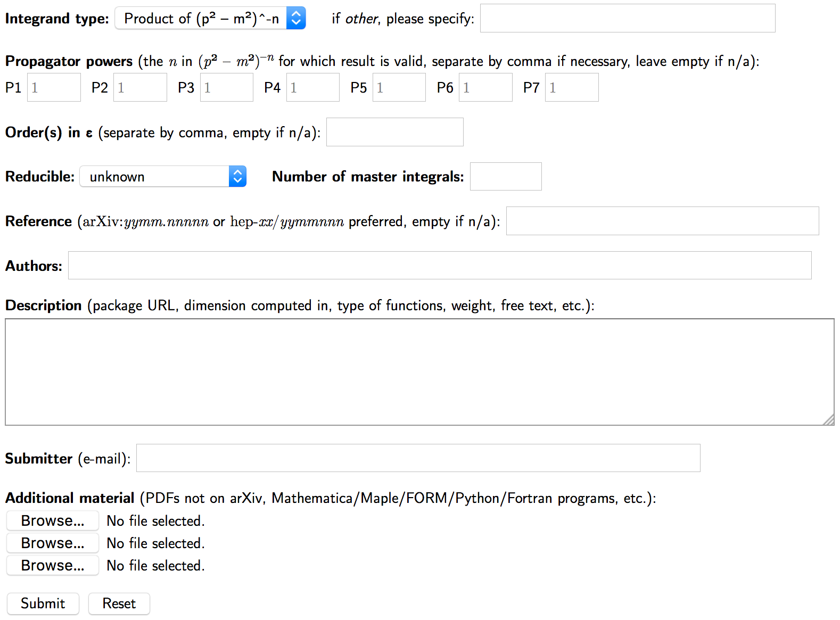Select the P3 propagator power input
Screen dimensions: 840x620
click(226, 88)
